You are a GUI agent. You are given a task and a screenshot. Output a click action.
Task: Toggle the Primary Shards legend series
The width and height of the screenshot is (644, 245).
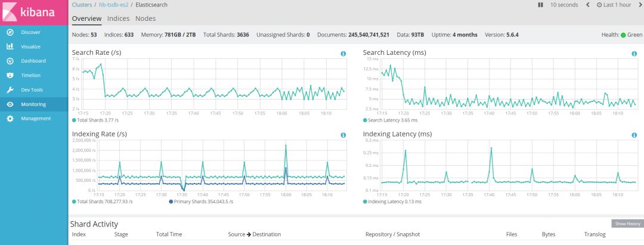coord(201,201)
